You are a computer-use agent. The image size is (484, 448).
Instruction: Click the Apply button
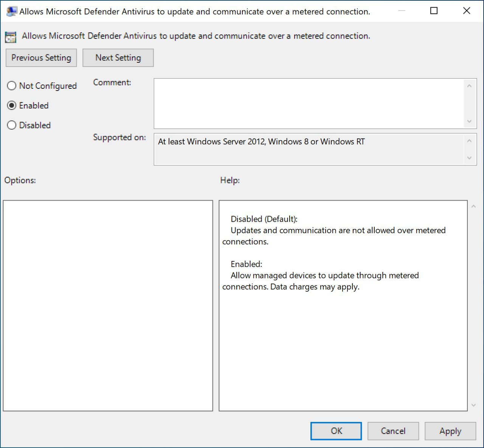coord(450,431)
